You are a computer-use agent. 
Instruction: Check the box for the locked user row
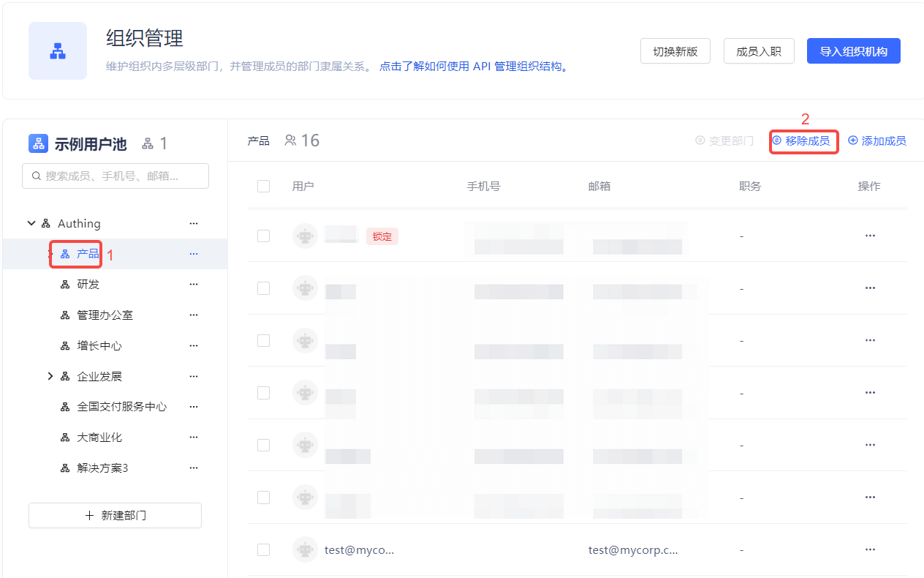pyautogui.click(x=264, y=236)
